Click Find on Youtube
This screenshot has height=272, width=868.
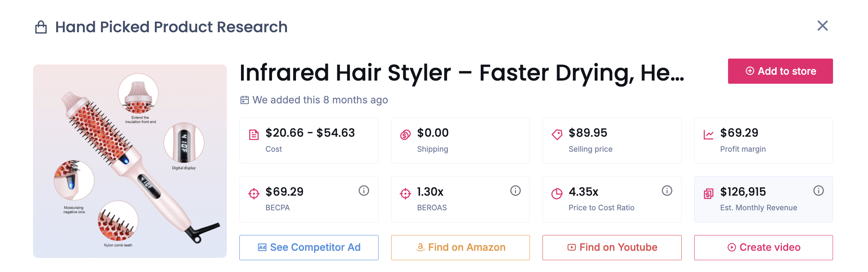click(x=612, y=247)
